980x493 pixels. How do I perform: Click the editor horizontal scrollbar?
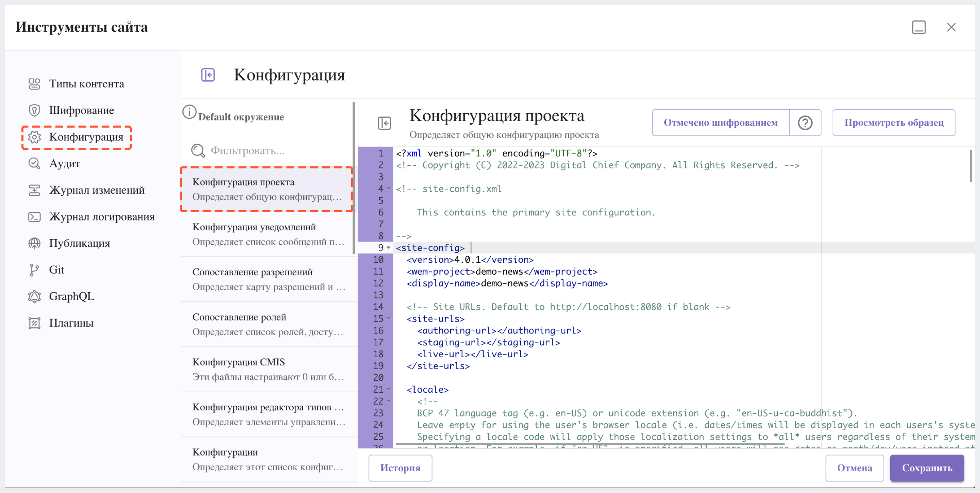(x=590, y=444)
